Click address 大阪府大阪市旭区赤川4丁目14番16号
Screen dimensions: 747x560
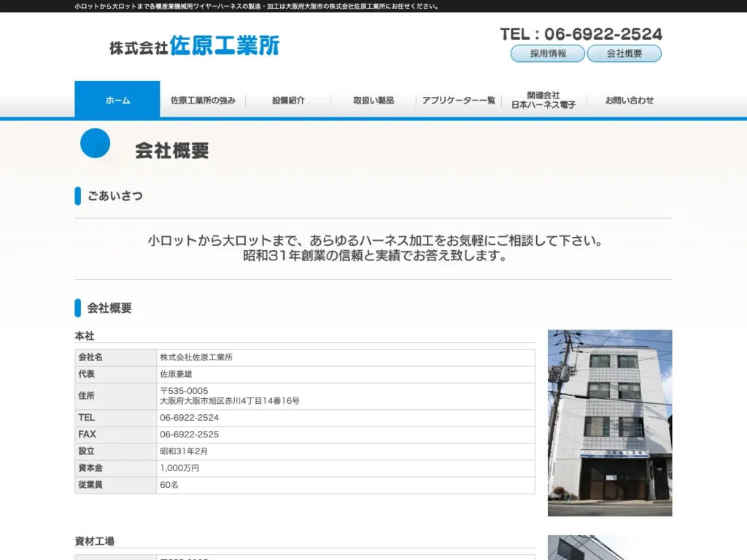(230, 401)
